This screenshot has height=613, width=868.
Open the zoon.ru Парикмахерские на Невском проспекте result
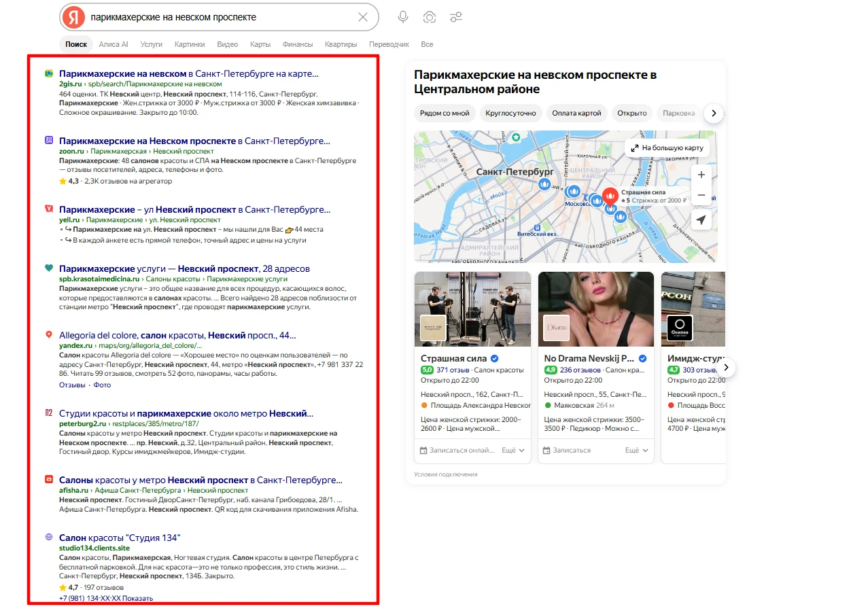tap(194, 141)
